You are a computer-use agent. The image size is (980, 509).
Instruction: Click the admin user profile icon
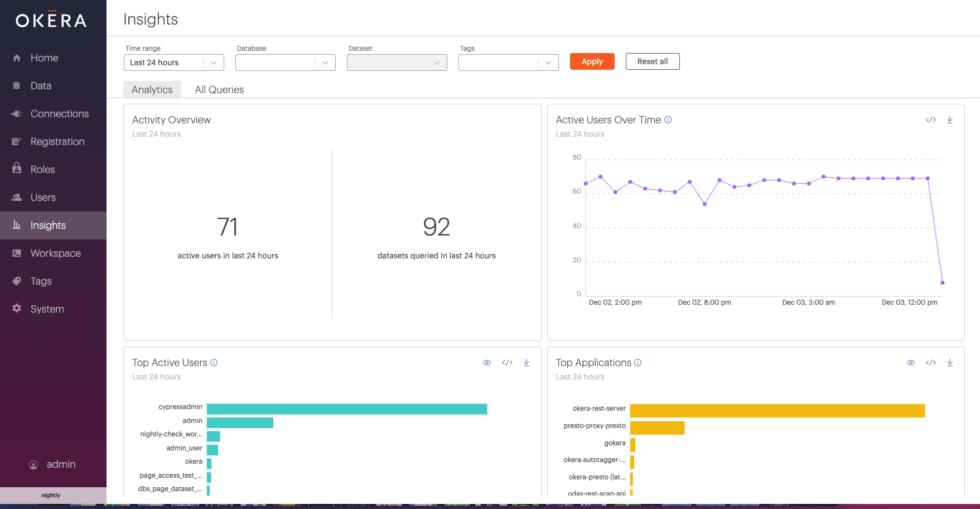pyautogui.click(x=33, y=465)
